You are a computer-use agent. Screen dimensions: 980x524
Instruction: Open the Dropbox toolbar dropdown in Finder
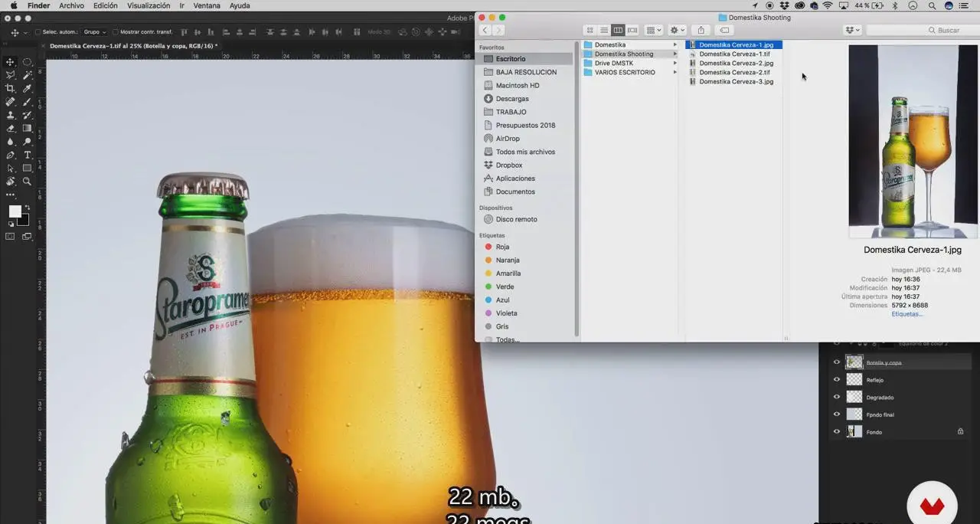click(x=852, y=30)
